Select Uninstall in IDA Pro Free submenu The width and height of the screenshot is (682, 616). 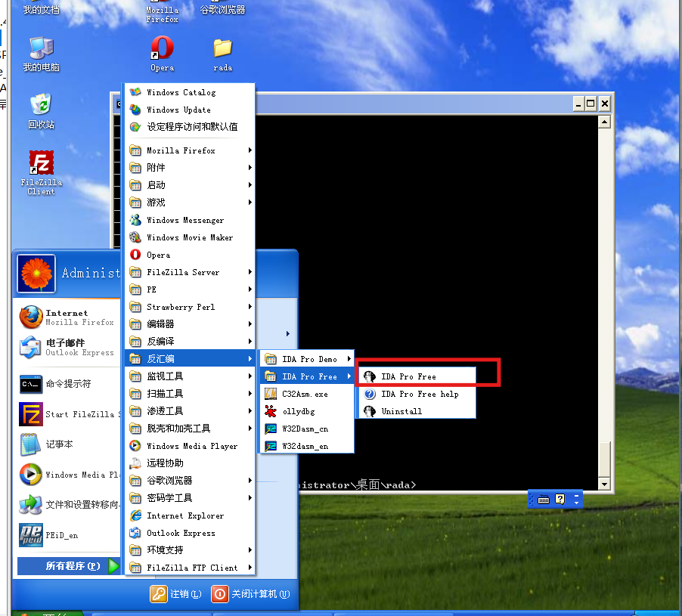click(x=417, y=411)
